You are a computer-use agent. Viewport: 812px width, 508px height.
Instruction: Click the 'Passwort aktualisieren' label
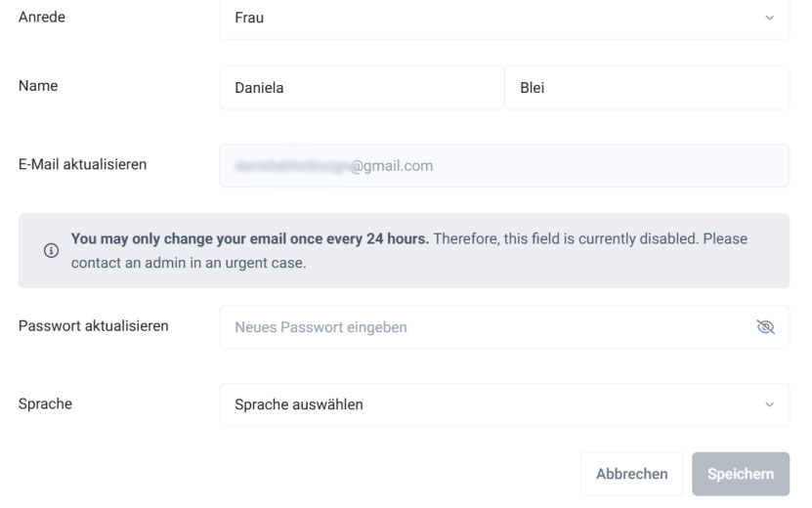point(93,325)
